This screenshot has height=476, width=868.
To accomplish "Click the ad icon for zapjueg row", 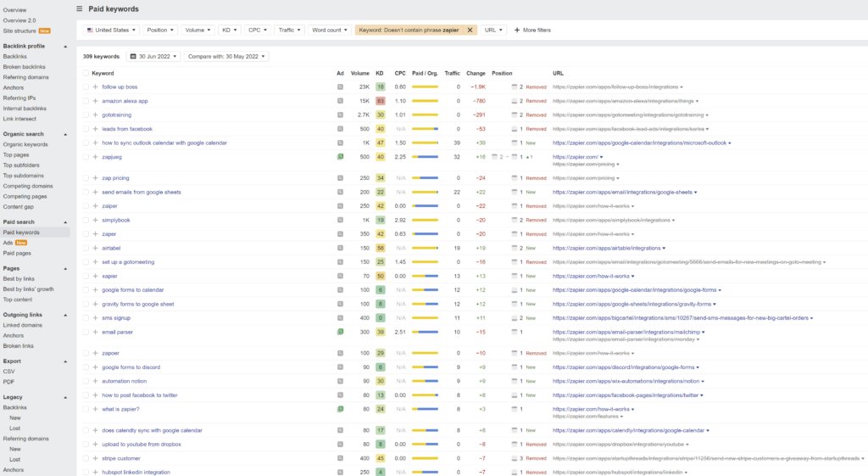I will (340, 157).
